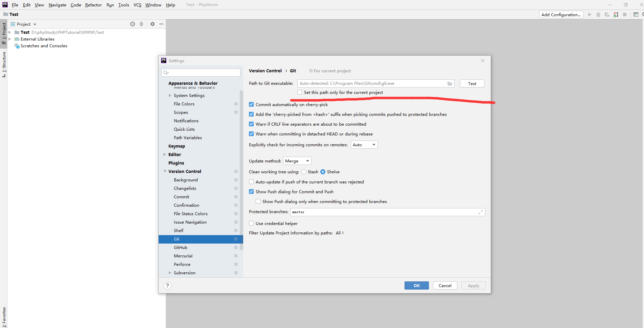Enable 'Set this path only for the current project'
644x328 pixels.
(300, 92)
